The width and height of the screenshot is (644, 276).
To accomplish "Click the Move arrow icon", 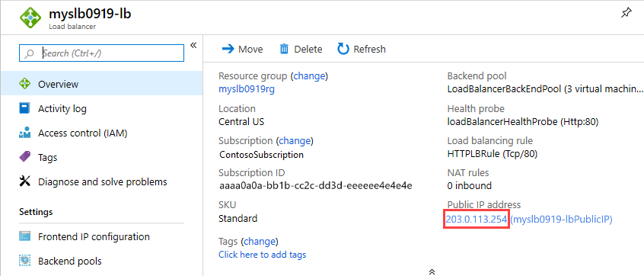I will 228,50.
